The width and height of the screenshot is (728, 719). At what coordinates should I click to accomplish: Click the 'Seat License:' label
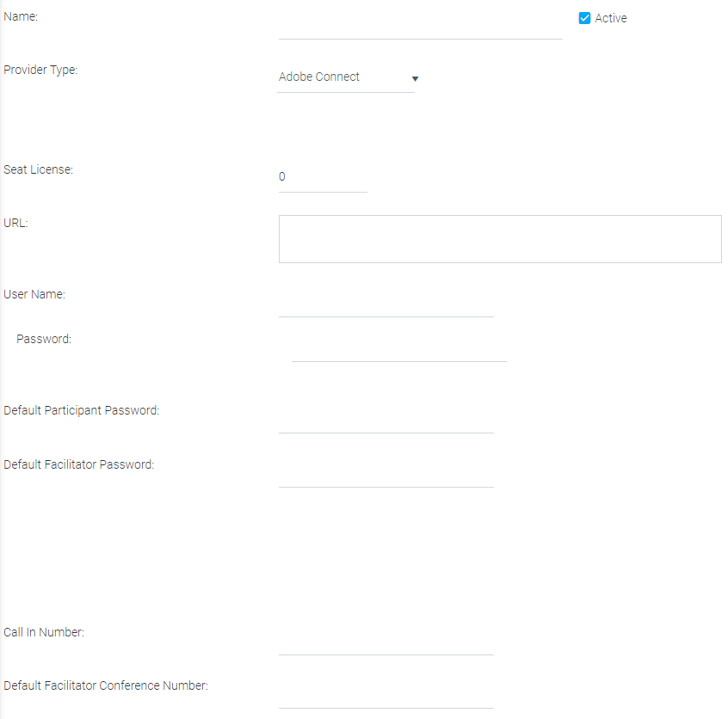tap(38, 169)
